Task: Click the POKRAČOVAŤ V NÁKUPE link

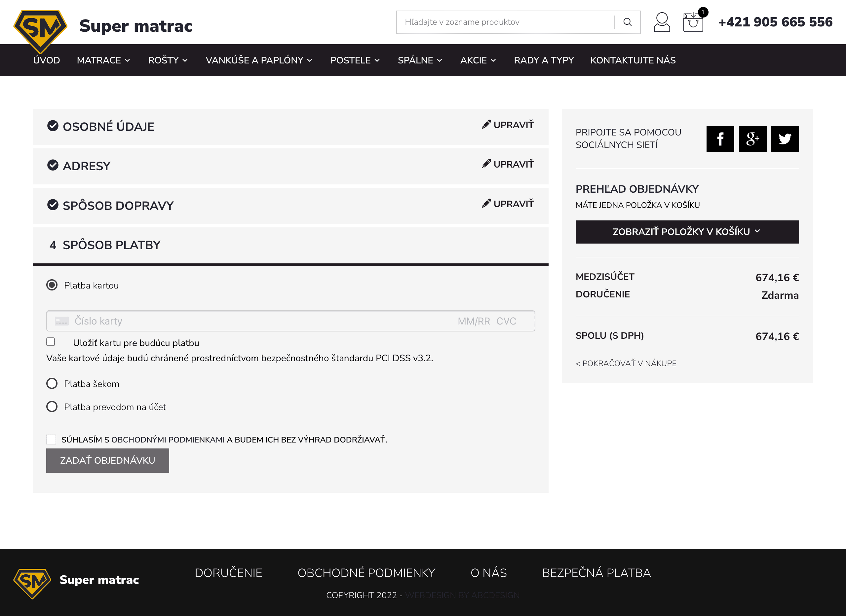Action: [x=625, y=363]
